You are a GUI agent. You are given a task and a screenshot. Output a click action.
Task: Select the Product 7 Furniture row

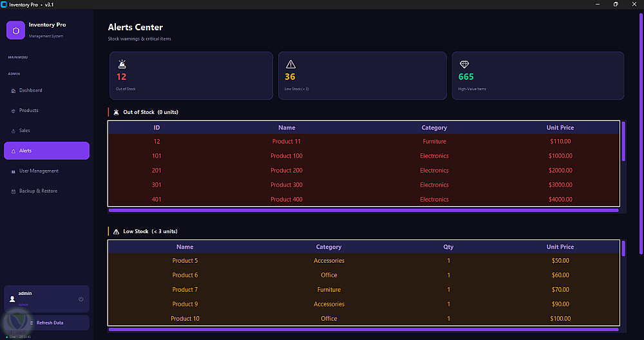pyautogui.click(x=363, y=290)
